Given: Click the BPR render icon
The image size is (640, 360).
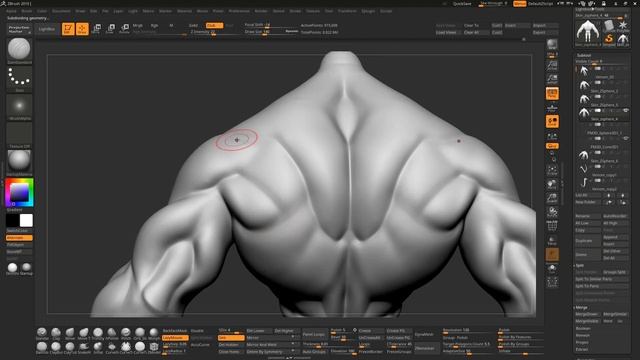Looking at the screenshot, I should pos(552,44).
